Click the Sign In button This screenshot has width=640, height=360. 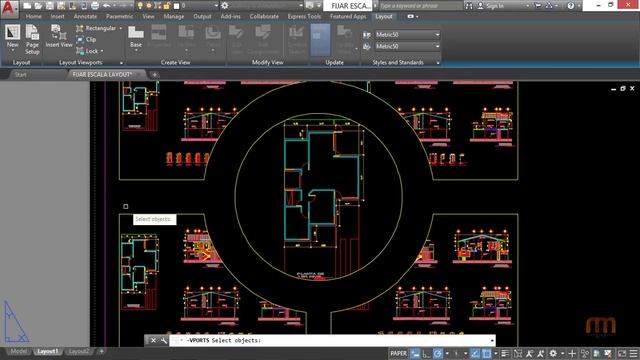495,6
